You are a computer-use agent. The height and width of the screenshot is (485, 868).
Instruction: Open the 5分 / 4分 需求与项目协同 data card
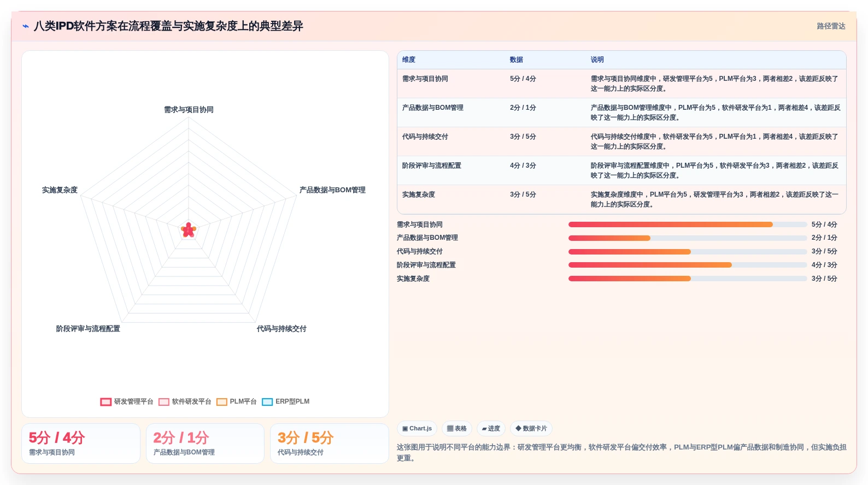coord(81,443)
